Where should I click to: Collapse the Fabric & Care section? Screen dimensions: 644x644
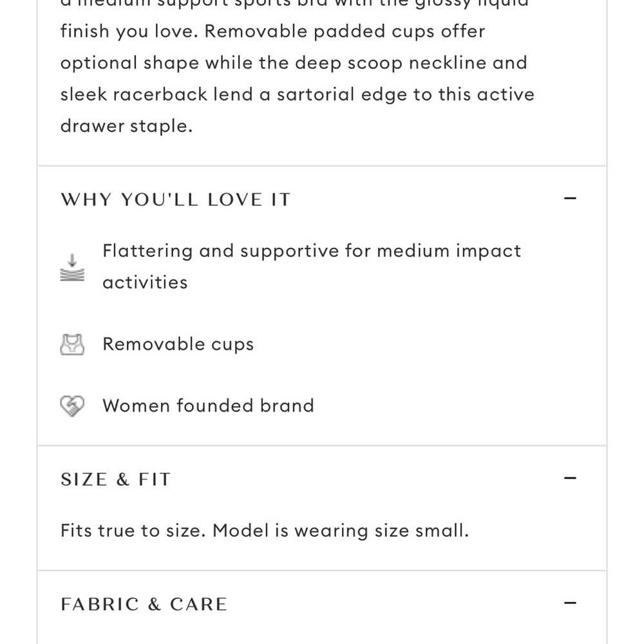tap(570, 603)
